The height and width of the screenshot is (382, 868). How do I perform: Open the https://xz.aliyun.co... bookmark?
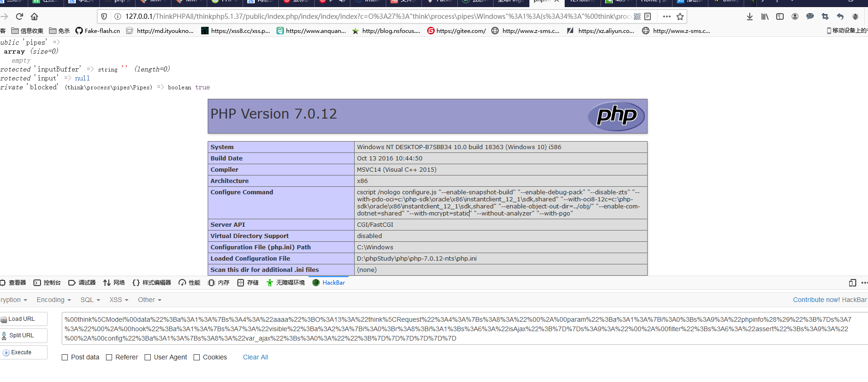[600, 31]
